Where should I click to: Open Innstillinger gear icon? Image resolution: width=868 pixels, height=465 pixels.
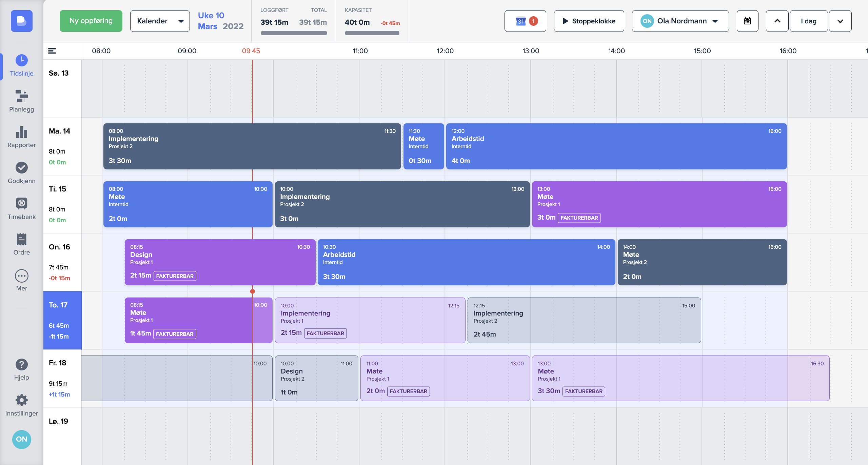(21, 400)
